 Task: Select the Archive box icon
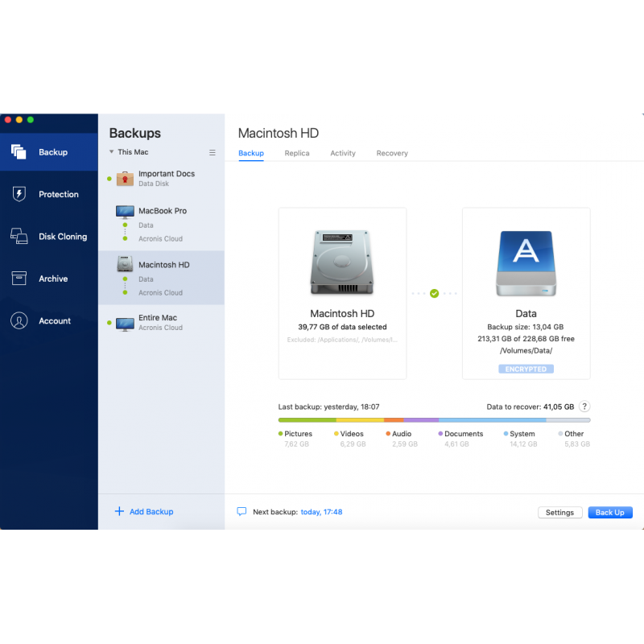19,279
